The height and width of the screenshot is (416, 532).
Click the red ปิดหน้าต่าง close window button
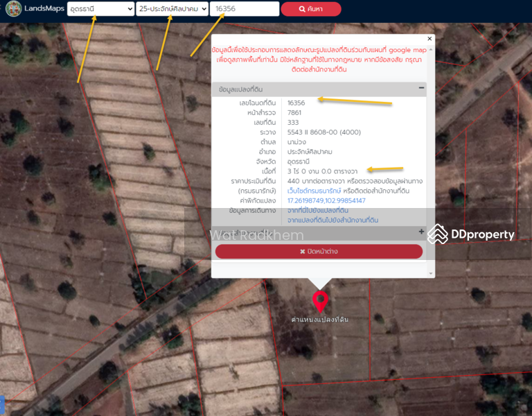319,251
